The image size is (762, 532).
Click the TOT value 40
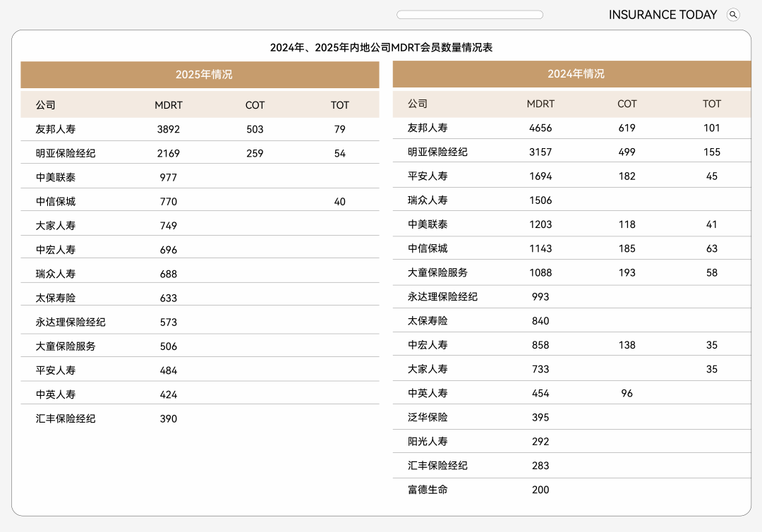[339, 202]
